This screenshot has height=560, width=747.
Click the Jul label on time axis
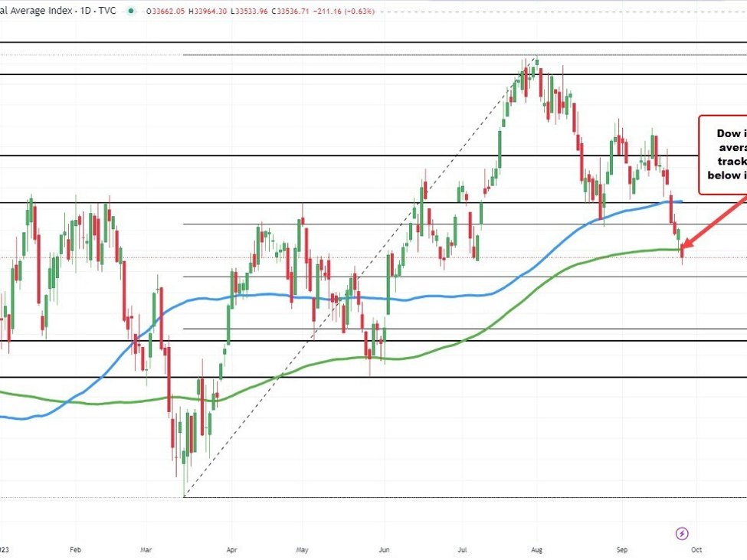462,549
